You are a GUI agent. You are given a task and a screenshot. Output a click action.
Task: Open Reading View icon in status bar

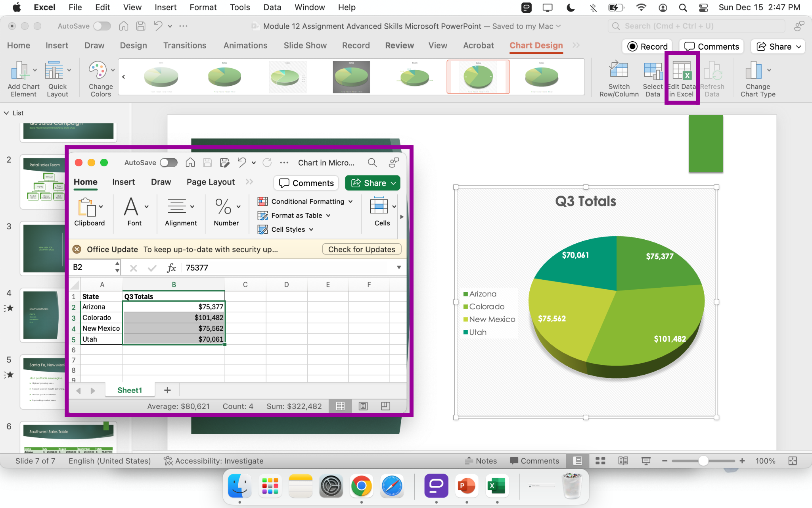coord(623,461)
